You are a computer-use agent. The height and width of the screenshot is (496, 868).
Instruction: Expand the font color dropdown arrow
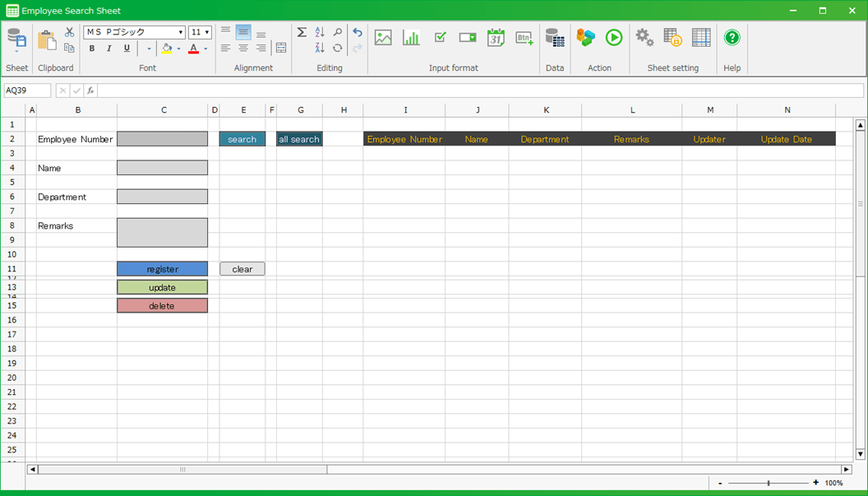tap(205, 49)
